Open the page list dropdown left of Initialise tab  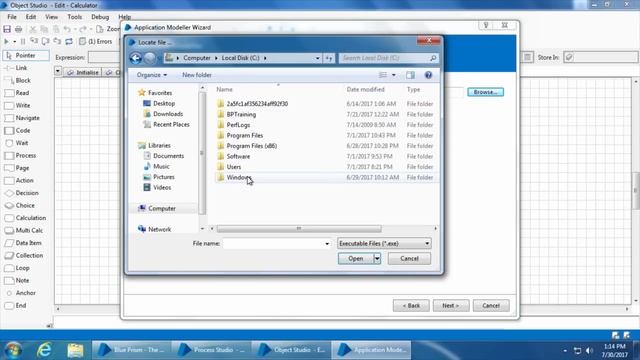58,71
